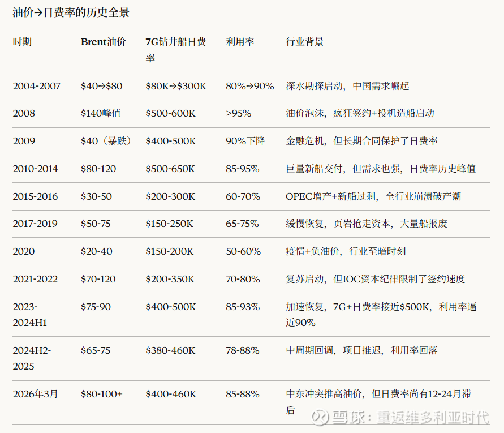Select text 复苏启动，但IOC资本纪律限制了签约速度
Screen dimensions: 504x433
point(376,279)
